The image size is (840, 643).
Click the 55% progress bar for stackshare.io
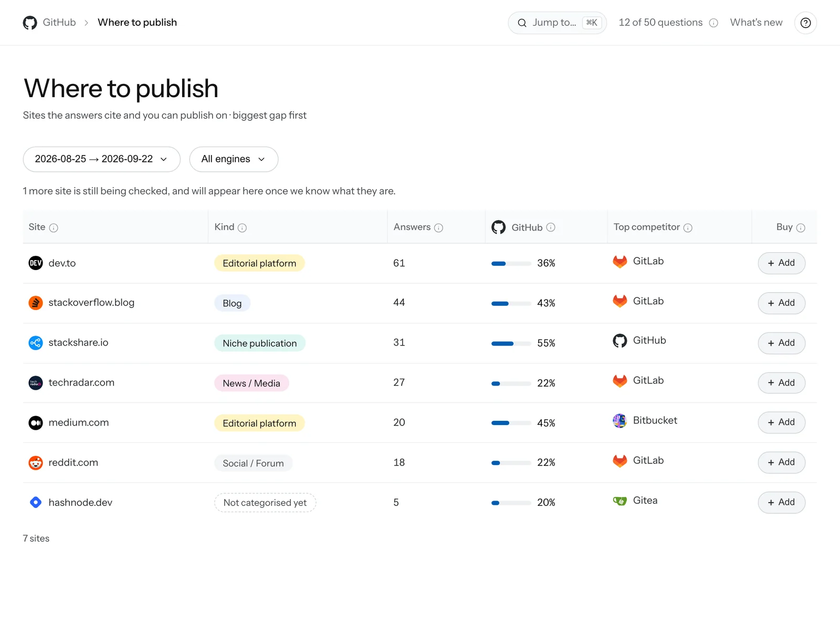pos(511,343)
